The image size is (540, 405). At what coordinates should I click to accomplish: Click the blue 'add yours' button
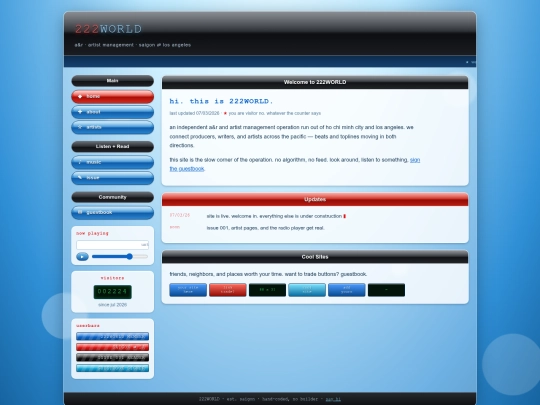(347, 290)
